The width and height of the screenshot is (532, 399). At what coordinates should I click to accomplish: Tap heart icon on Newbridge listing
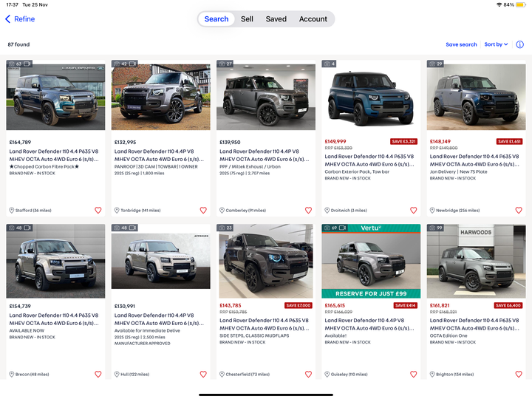tap(519, 211)
